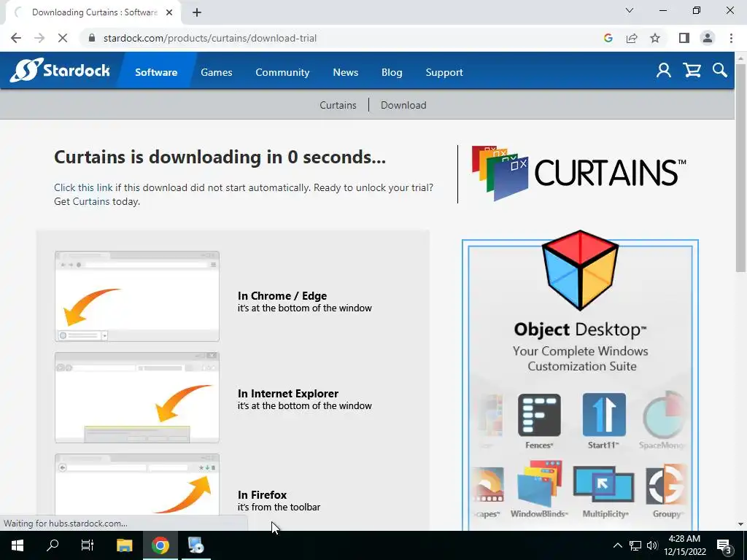Click the Chrome taskbar icon

tap(160, 545)
